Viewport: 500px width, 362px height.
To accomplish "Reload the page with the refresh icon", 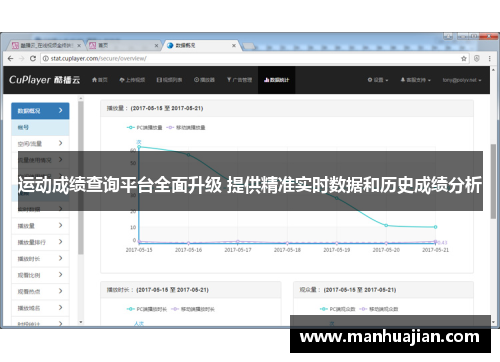I will click(33, 59).
